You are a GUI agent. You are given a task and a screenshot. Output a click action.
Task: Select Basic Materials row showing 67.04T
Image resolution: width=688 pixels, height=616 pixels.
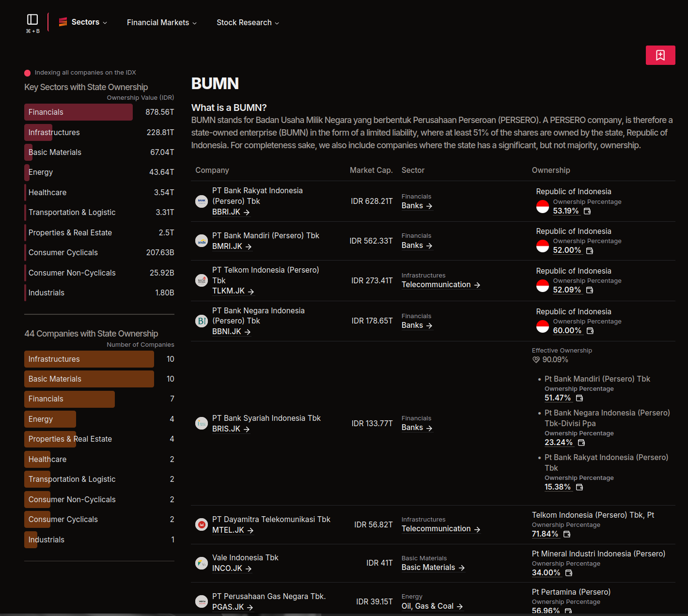pyautogui.click(x=99, y=152)
